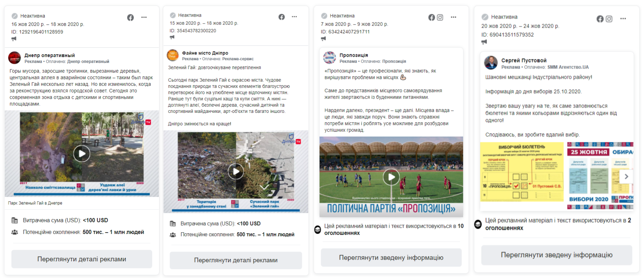Open three-dot menu on Пропозиція ad card
The image size is (644, 278).
pyautogui.click(x=454, y=17)
